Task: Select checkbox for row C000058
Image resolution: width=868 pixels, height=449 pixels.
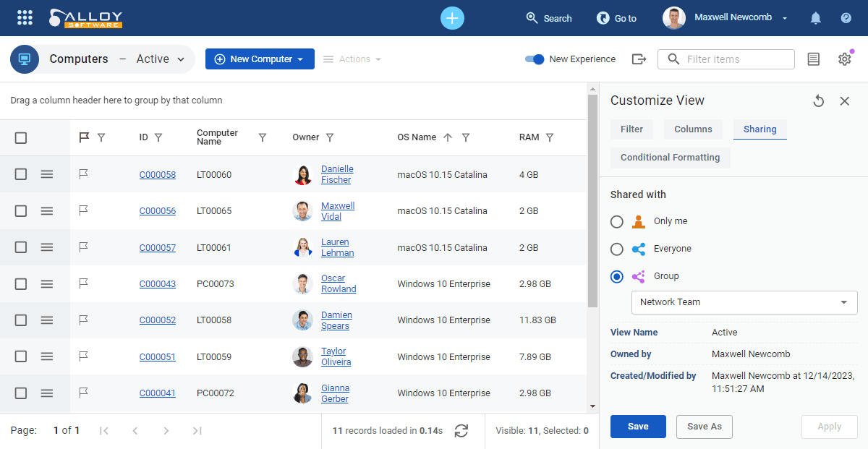Action: point(21,174)
